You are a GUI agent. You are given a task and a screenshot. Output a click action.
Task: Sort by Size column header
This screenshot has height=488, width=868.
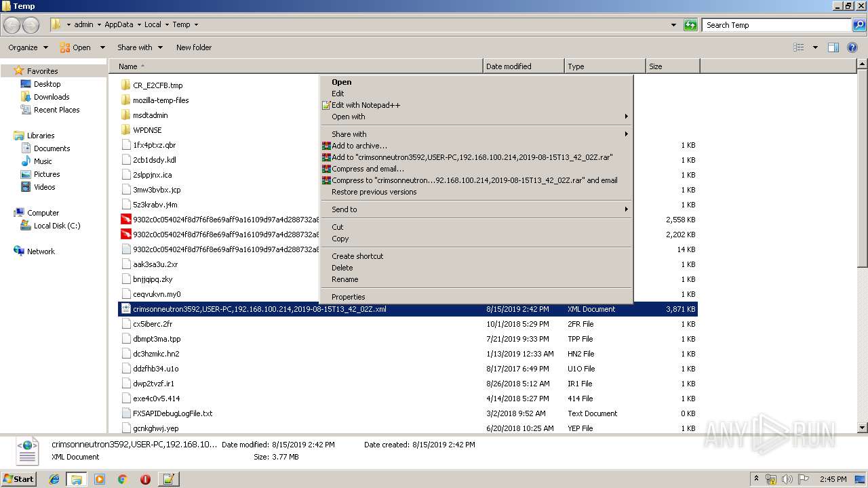coord(673,66)
